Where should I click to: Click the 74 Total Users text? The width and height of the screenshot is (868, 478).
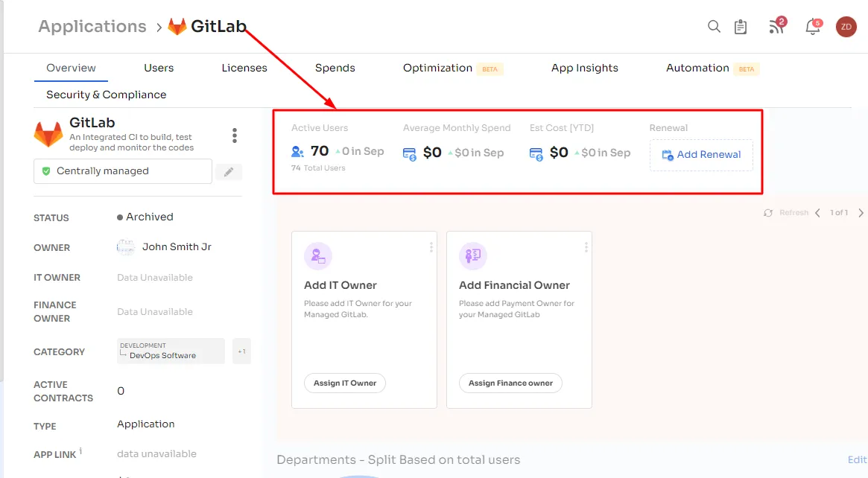[x=318, y=168]
